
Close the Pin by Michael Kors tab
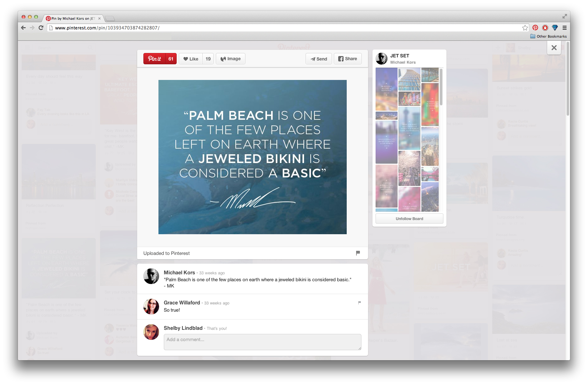99,18
